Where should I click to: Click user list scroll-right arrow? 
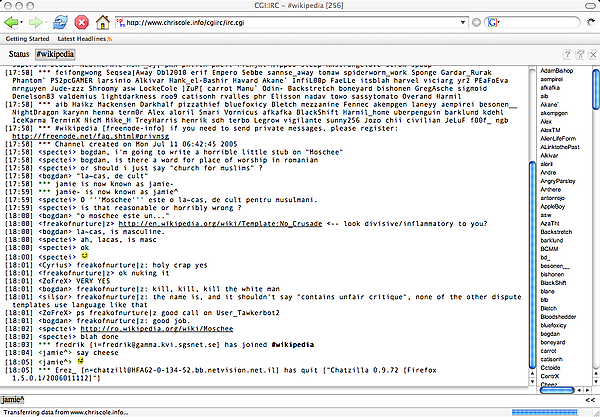[x=585, y=390]
